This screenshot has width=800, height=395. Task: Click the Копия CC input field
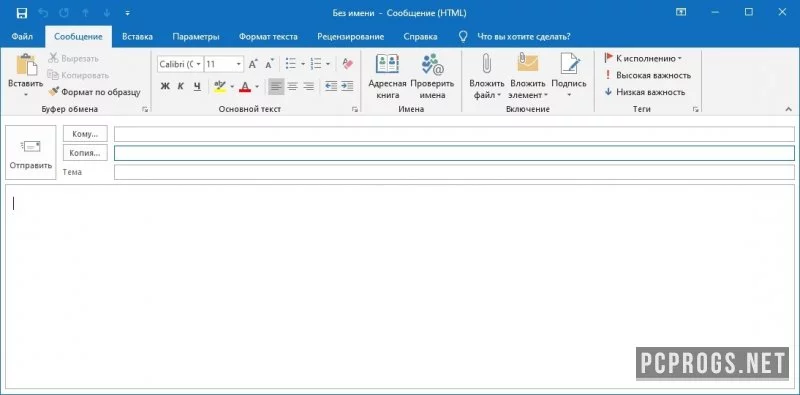[x=454, y=153]
